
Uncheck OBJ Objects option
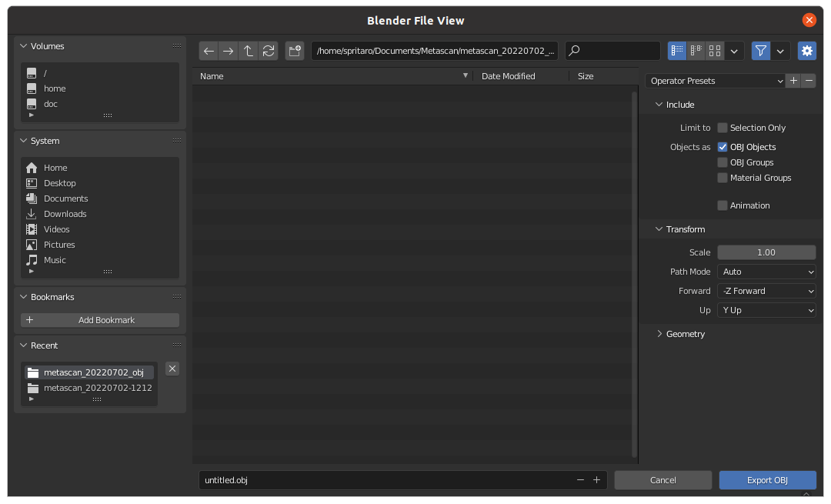(x=723, y=147)
